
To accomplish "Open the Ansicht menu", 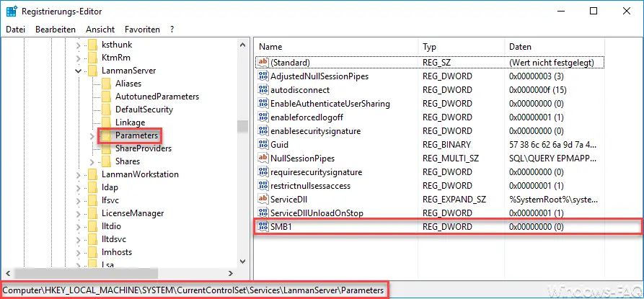I will 100,30.
